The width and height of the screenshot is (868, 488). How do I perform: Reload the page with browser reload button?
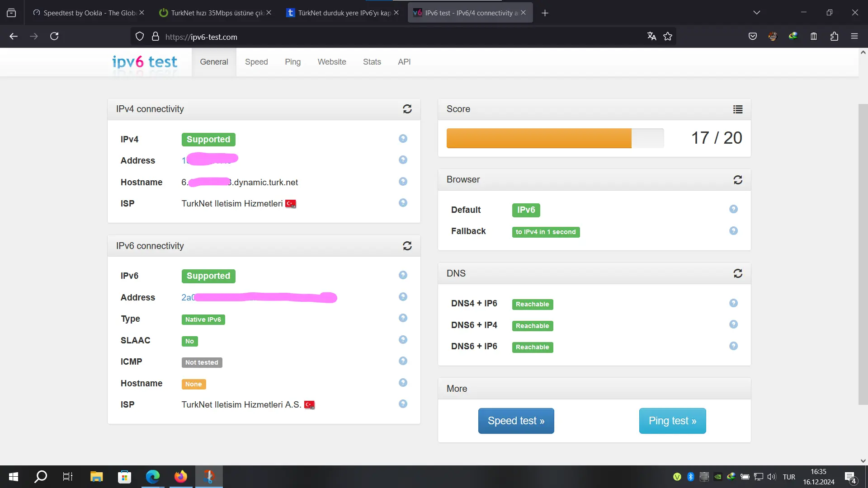click(x=54, y=36)
